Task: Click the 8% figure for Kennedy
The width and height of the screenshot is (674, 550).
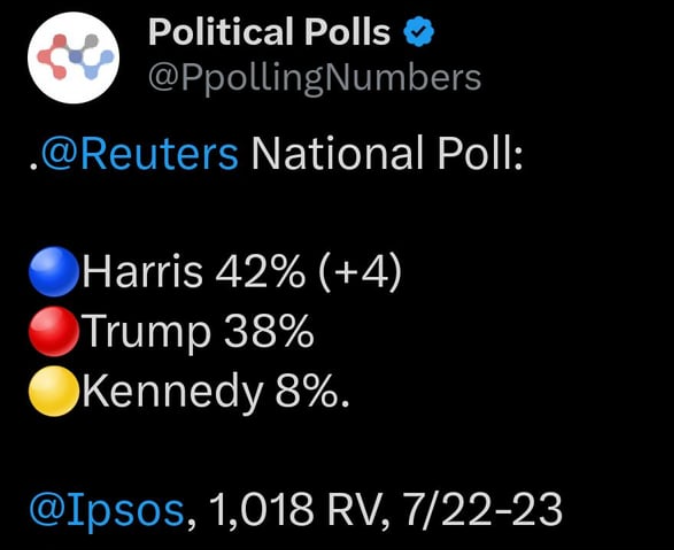Action: [307, 391]
